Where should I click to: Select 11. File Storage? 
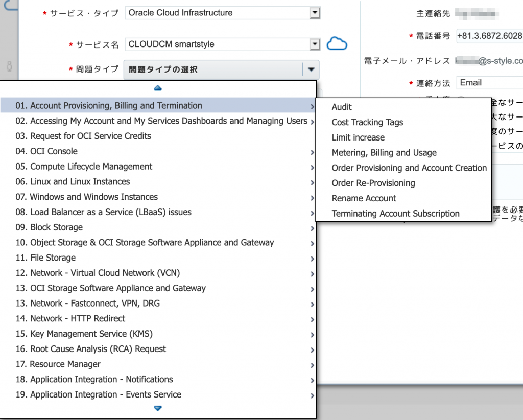click(158, 258)
